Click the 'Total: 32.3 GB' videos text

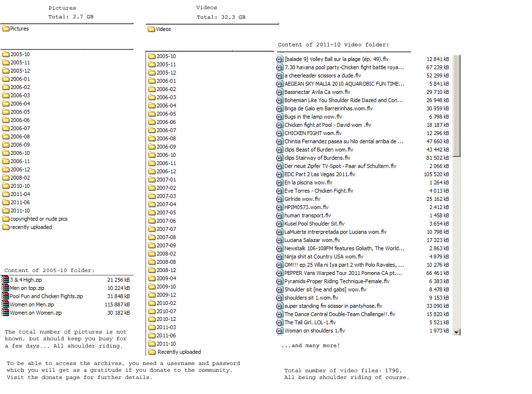click(221, 17)
